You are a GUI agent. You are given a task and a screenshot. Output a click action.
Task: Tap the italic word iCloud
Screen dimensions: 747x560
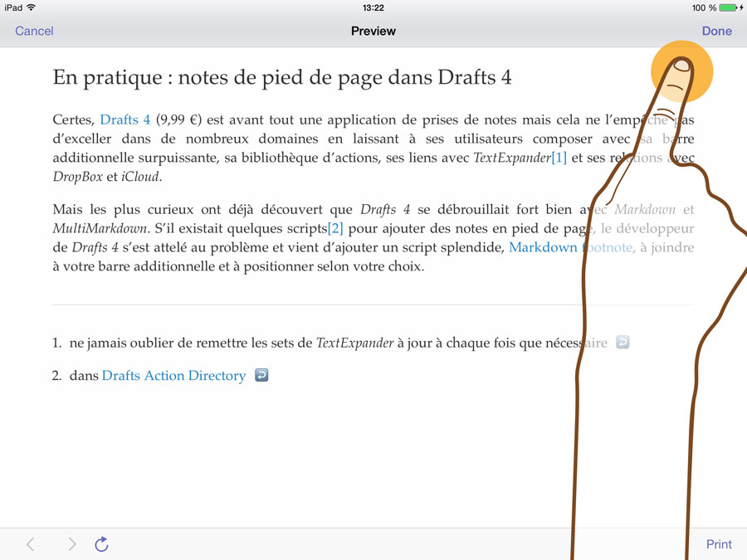140,177
